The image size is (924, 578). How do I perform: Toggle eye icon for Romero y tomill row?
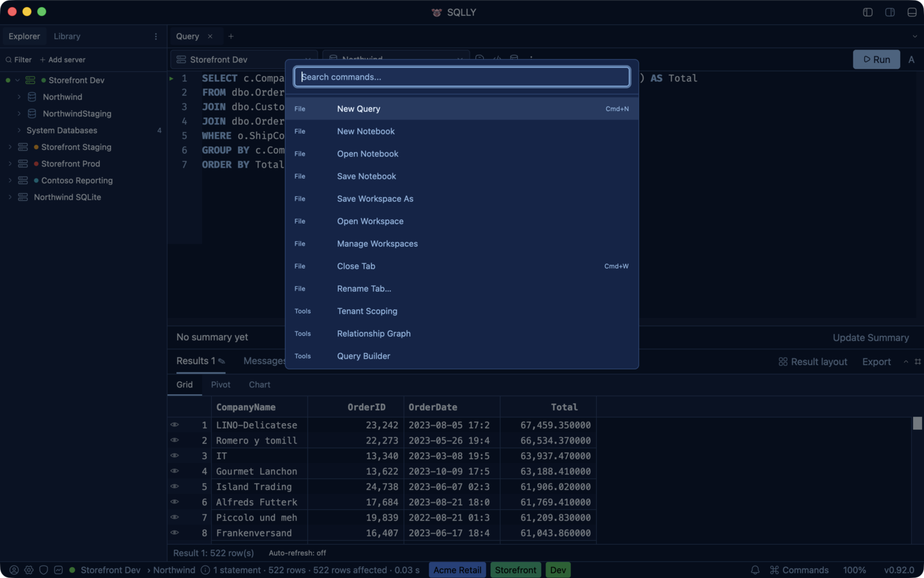click(175, 441)
